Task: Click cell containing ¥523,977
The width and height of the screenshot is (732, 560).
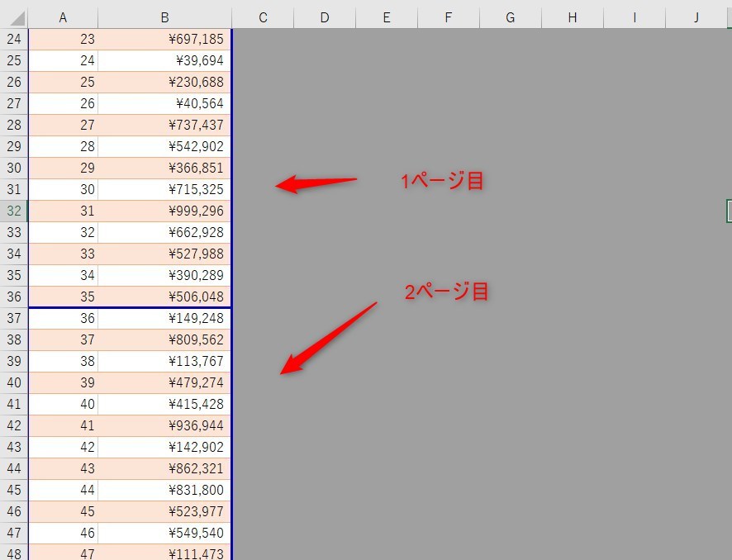Action: (x=164, y=511)
